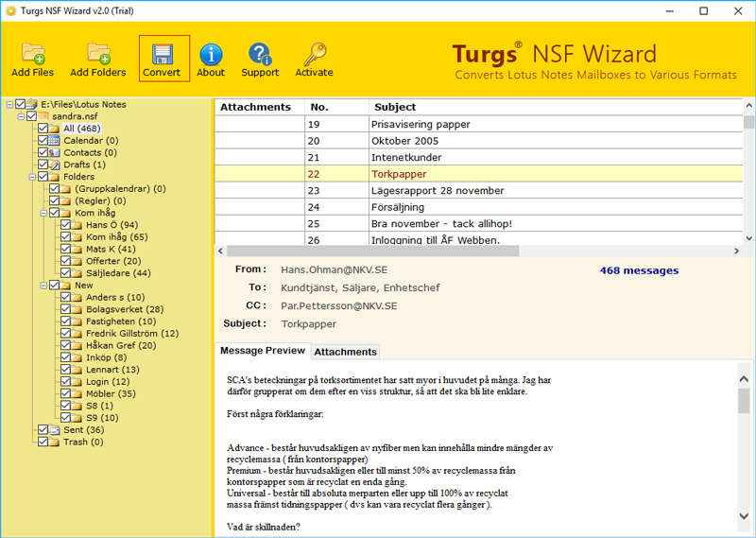756x538 pixels.
Task: Click the Offerter folder icon
Action: point(77,261)
